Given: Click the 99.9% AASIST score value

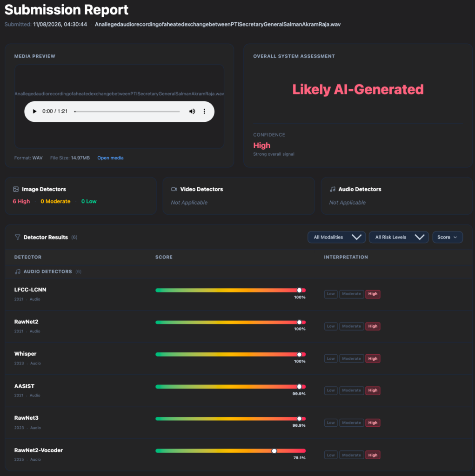Looking at the screenshot, I should click(299, 394).
